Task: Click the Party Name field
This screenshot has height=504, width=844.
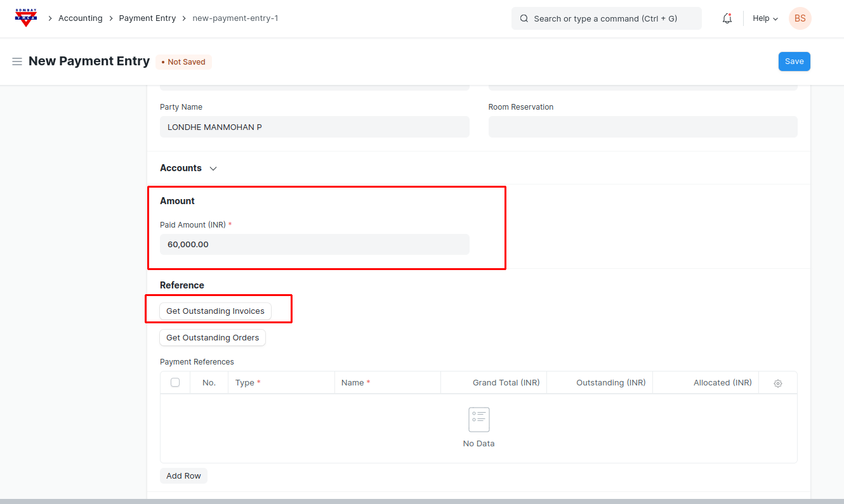Action: click(314, 127)
